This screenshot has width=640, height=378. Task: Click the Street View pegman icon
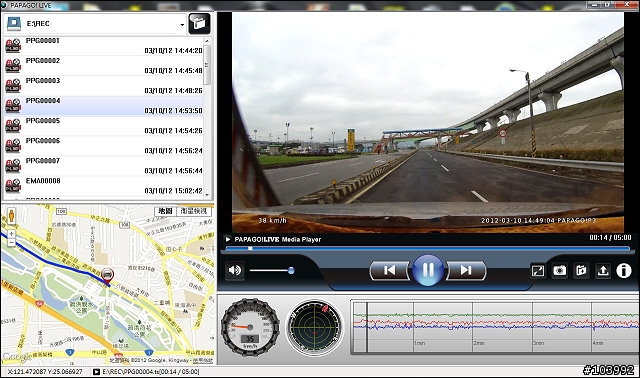pos(11,216)
